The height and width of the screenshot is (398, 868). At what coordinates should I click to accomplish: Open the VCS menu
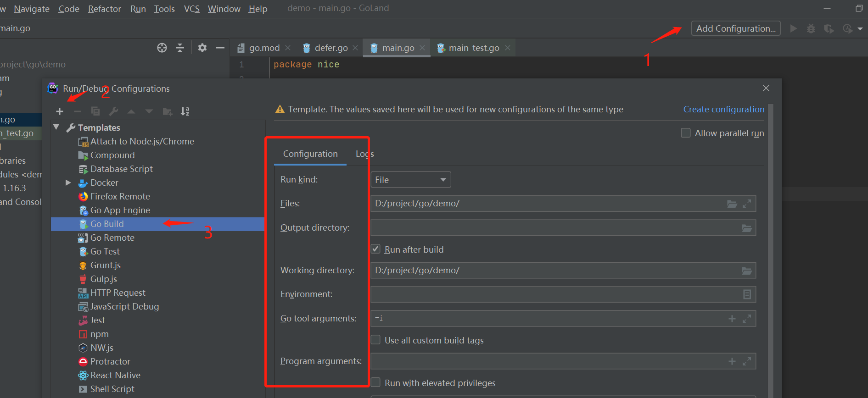191,9
